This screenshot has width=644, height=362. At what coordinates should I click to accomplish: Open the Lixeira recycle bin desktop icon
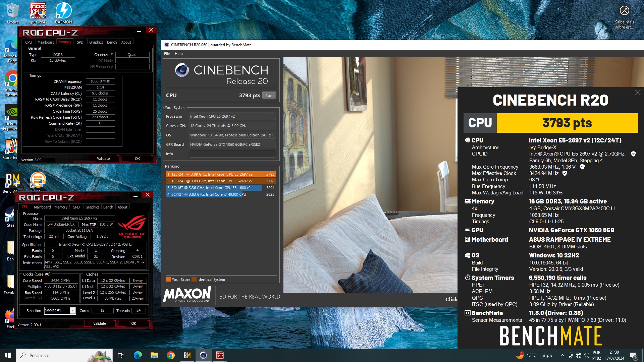[x=12, y=13]
